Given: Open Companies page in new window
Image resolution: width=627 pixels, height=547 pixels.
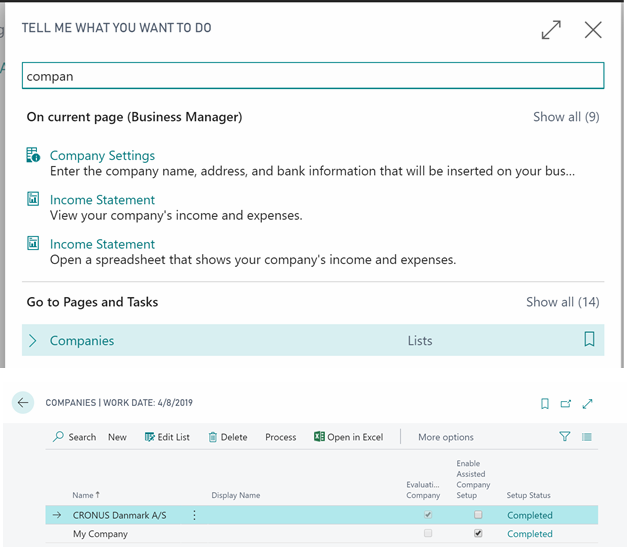Looking at the screenshot, I should [x=566, y=404].
